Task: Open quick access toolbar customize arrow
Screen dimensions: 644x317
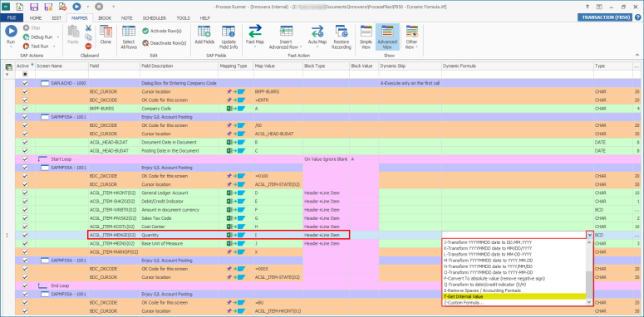Action: point(113,7)
